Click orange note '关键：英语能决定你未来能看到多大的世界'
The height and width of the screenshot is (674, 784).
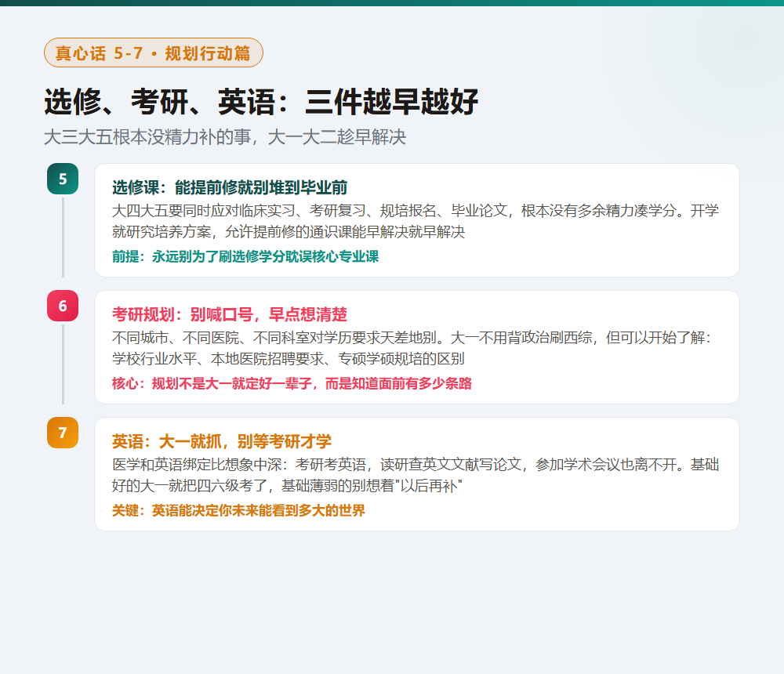[x=238, y=510]
